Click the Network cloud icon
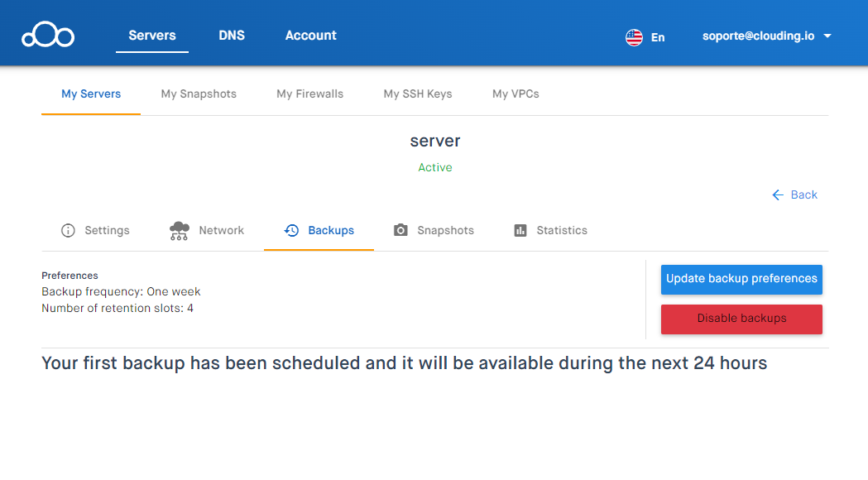The height and width of the screenshot is (480, 868). point(179,230)
